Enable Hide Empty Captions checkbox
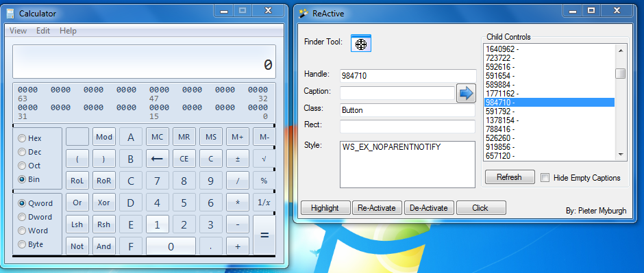This screenshot has height=273, width=644. tap(545, 178)
